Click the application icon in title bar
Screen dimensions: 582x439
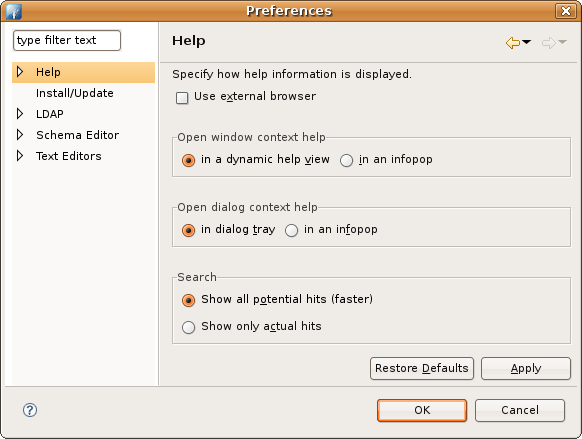(x=14, y=11)
